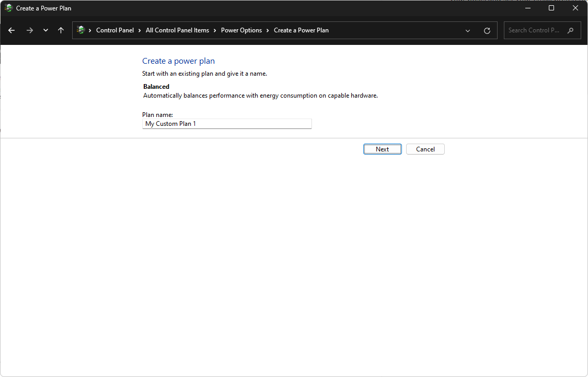
Task: Click the magnifier inside the search box
Action: pyautogui.click(x=571, y=30)
